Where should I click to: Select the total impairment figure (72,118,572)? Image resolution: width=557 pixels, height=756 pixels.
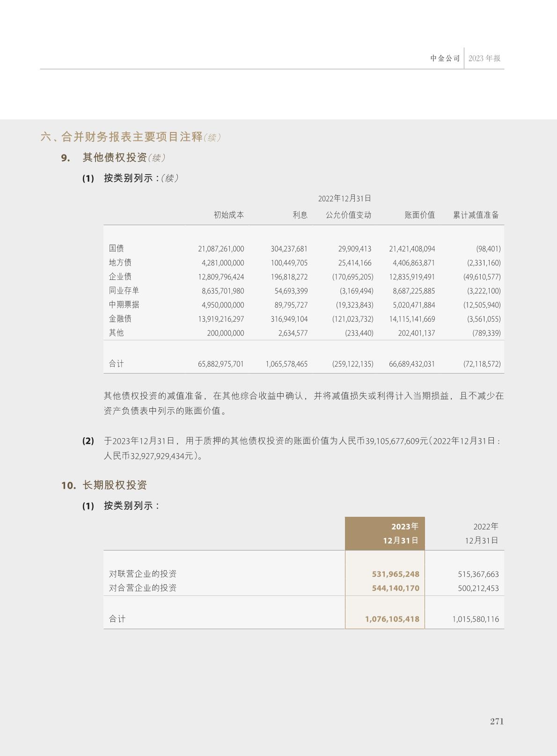482,364
